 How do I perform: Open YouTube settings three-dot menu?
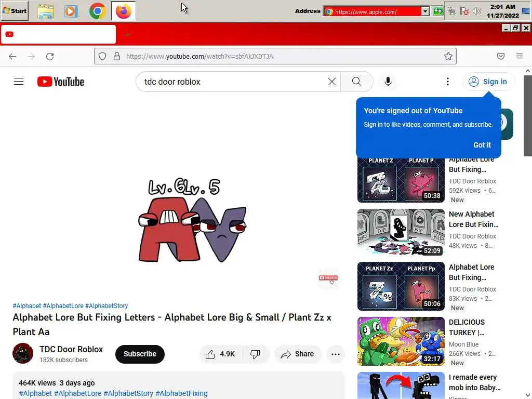coord(448,82)
